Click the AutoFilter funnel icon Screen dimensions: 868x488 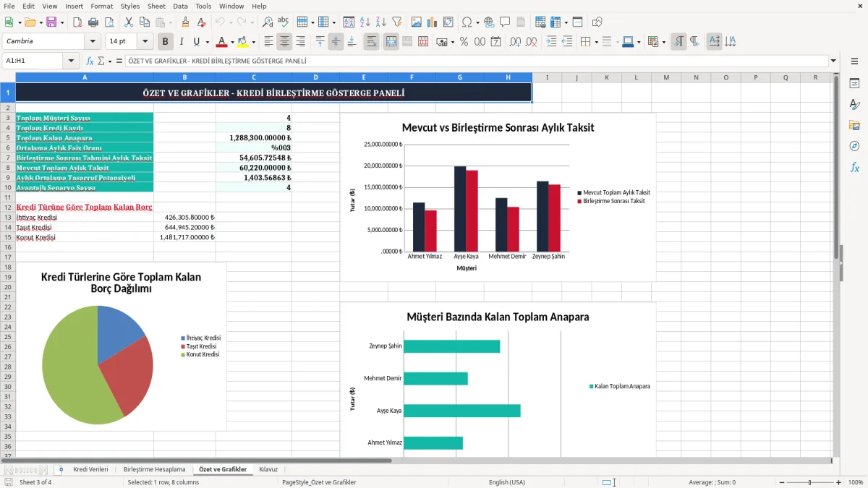pos(396,22)
